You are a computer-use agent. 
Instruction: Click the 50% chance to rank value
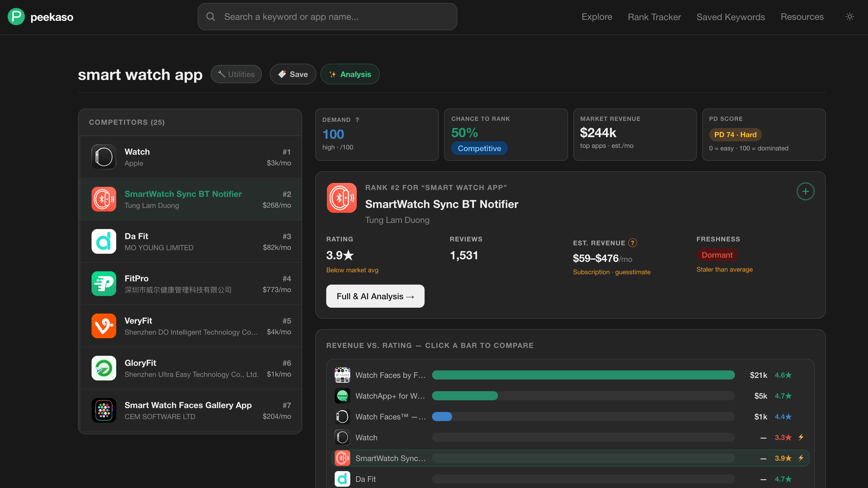pyautogui.click(x=464, y=133)
